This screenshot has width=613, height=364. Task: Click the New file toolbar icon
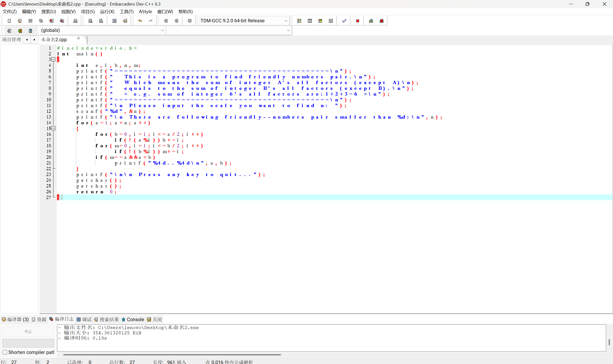9,21
